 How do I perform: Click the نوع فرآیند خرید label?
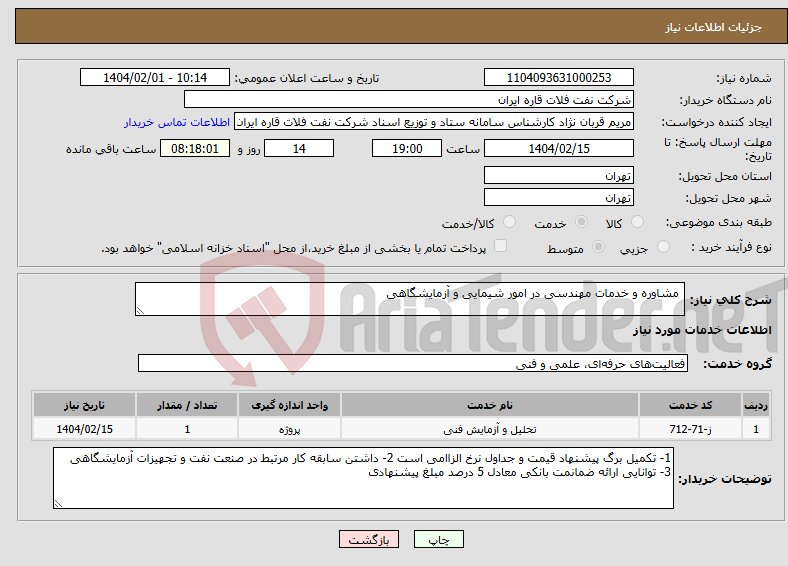point(731,247)
